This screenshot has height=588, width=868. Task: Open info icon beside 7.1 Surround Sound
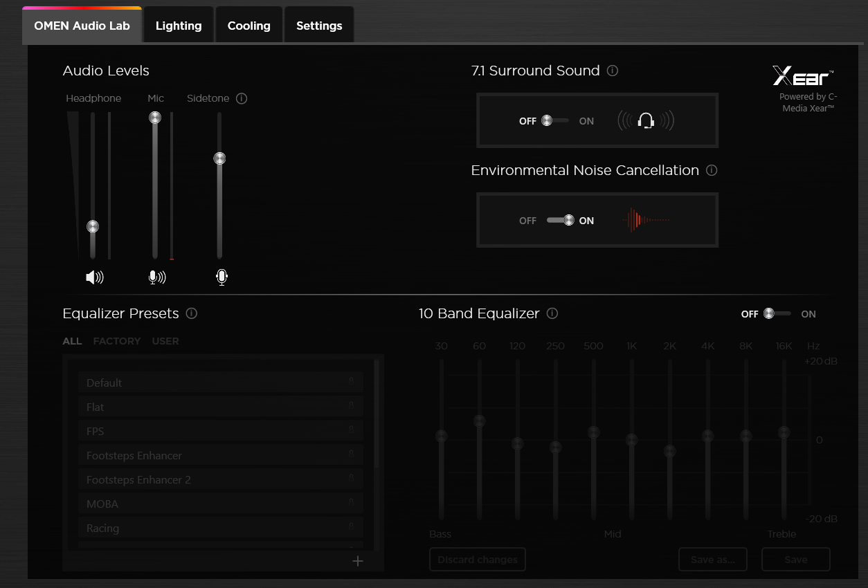[613, 71]
